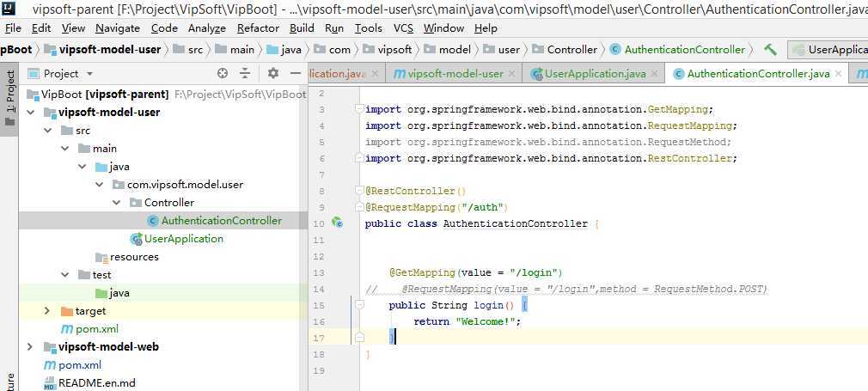The height and width of the screenshot is (391, 868).
Task: Expand the target folder
Action: 47,311
